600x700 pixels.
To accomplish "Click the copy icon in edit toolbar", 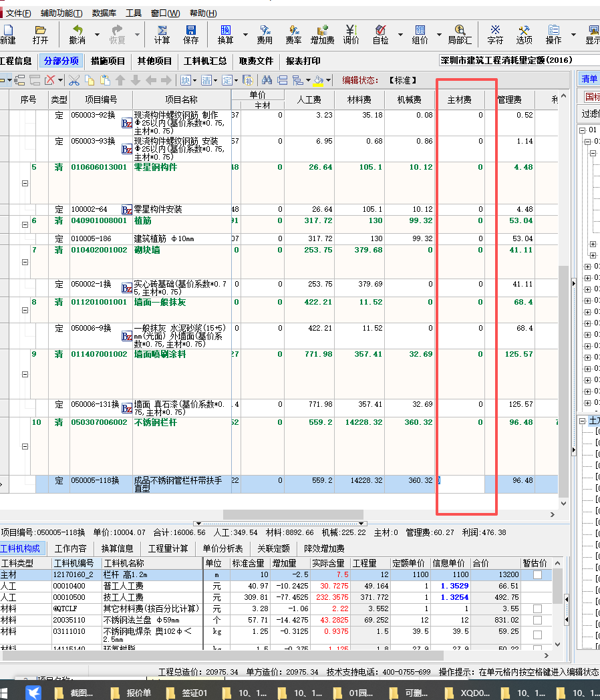I will (x=90, y=80).
